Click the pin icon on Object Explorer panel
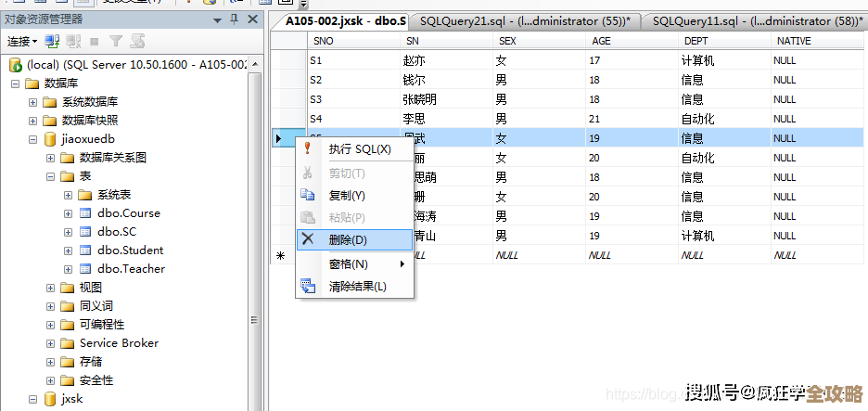This screenshot has width=868, height=411. (x=234, y=19)
